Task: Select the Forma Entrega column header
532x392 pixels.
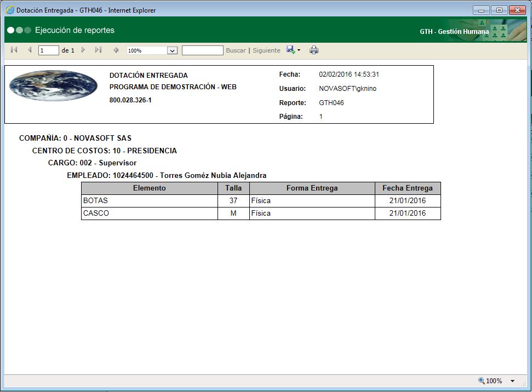Action: (312, 188)
